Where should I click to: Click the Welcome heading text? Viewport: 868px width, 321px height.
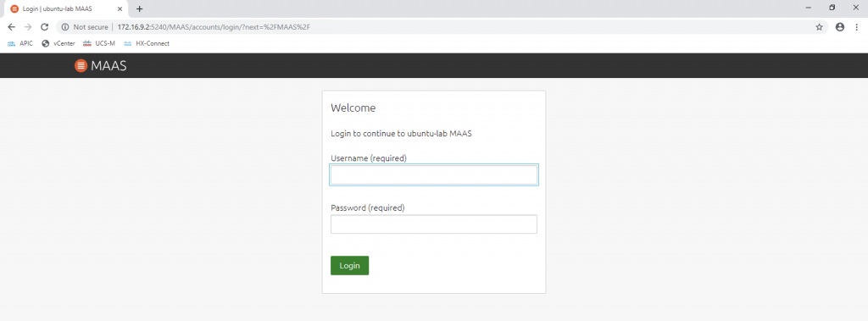pos(353,108)
